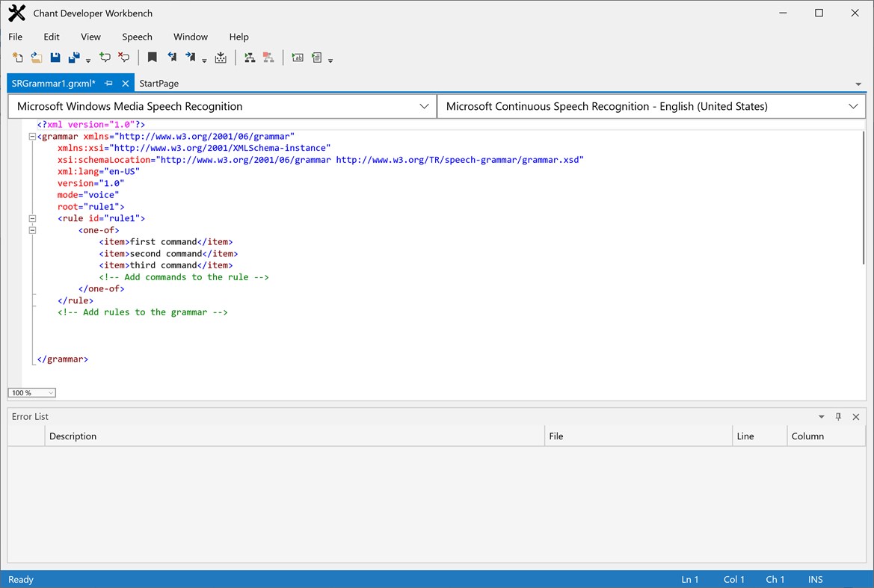The height and width of the screenshot is (588, 874).
Task: Click the Save All icon
Action: (74, 58)
